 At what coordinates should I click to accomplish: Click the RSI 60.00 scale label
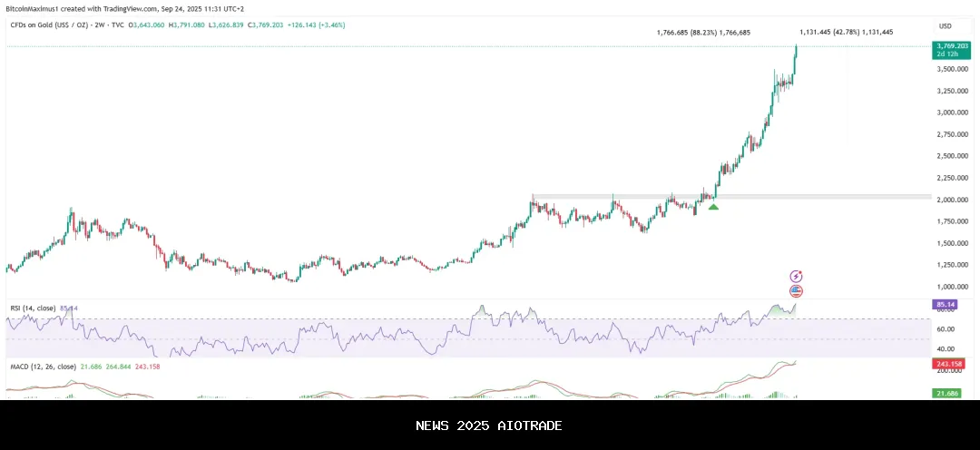[945, 329]
